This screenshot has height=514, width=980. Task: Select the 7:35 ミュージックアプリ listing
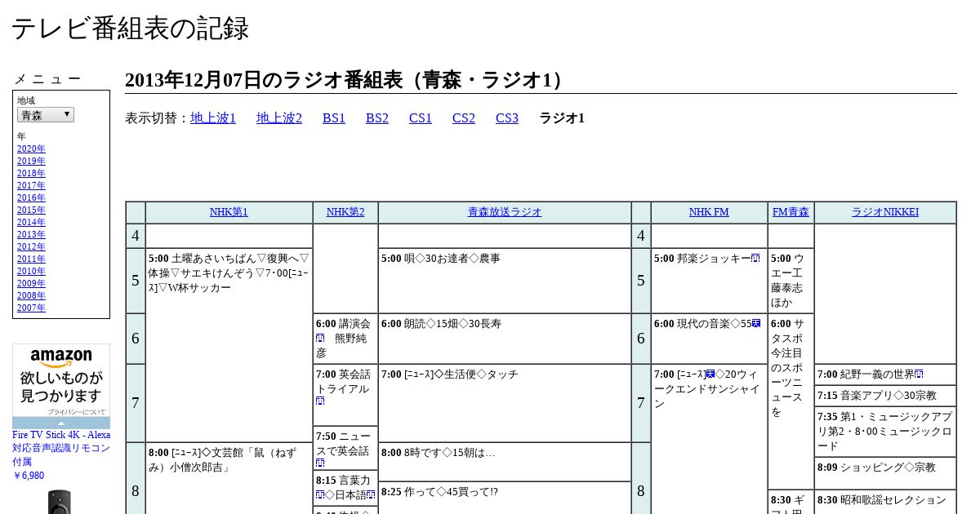(x=885, y=432)
